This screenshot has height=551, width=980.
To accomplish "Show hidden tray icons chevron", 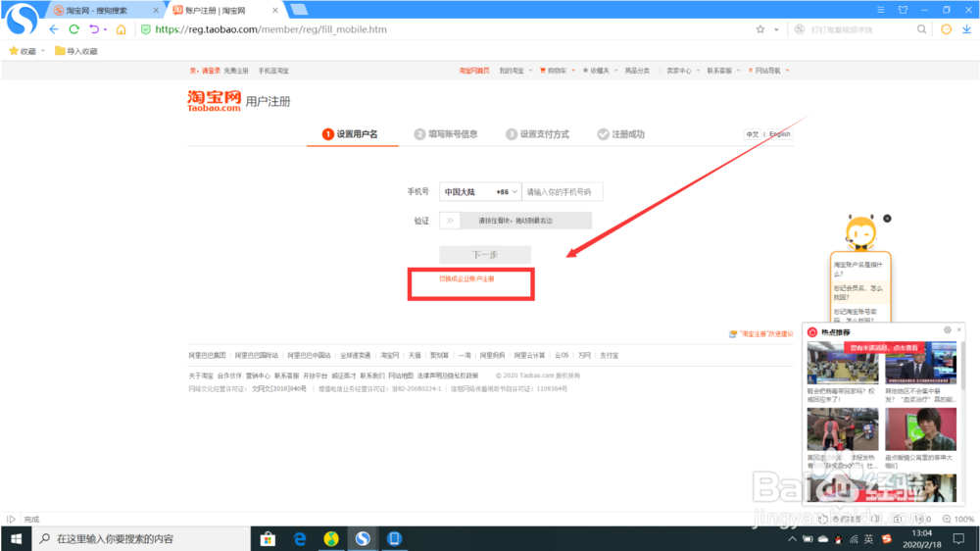I will point(792,539).
